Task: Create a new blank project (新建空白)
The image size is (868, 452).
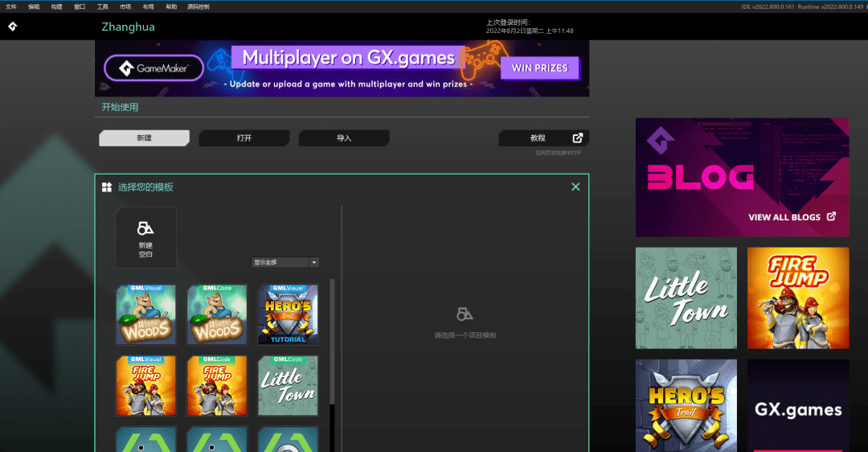Action: tap(145, 237)
